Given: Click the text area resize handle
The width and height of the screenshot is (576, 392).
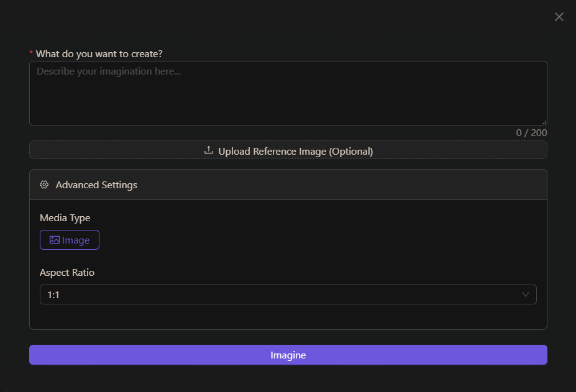Looking at the screenshot, I should coord(544,122).
